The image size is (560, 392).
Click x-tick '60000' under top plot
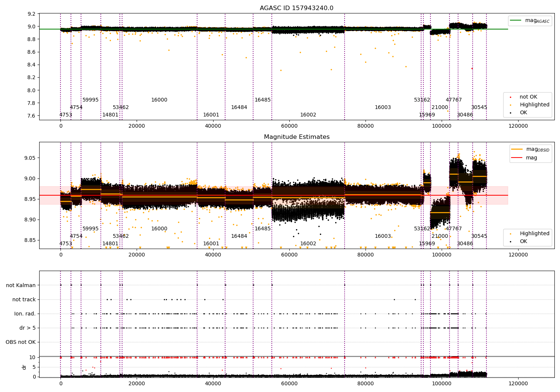[x=289, y=126]
